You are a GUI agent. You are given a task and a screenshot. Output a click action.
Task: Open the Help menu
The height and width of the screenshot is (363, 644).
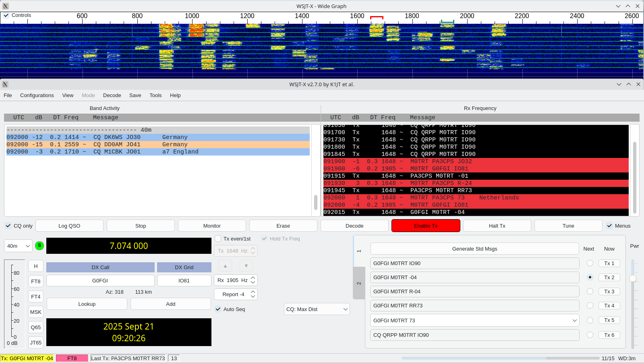175,95
